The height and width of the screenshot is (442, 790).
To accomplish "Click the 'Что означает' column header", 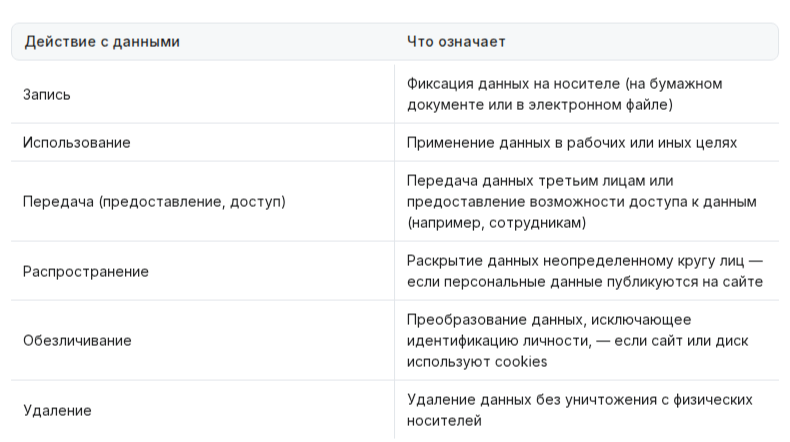I will pos(456,41).
